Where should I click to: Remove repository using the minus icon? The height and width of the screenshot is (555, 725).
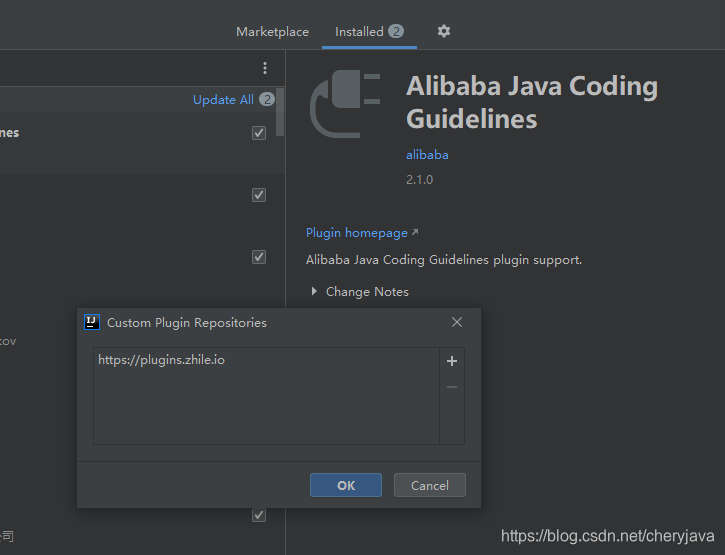point(452,387)
